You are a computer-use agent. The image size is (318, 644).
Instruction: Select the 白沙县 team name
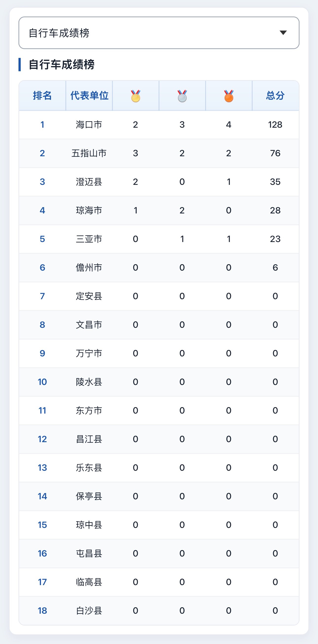89,610
